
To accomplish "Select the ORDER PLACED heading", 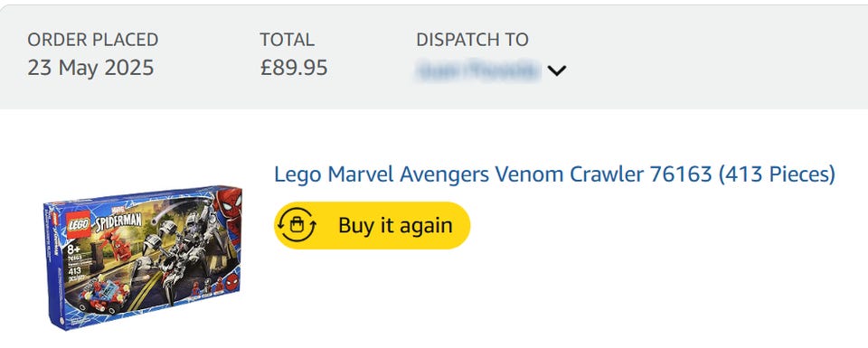I will tap(93, 40).
